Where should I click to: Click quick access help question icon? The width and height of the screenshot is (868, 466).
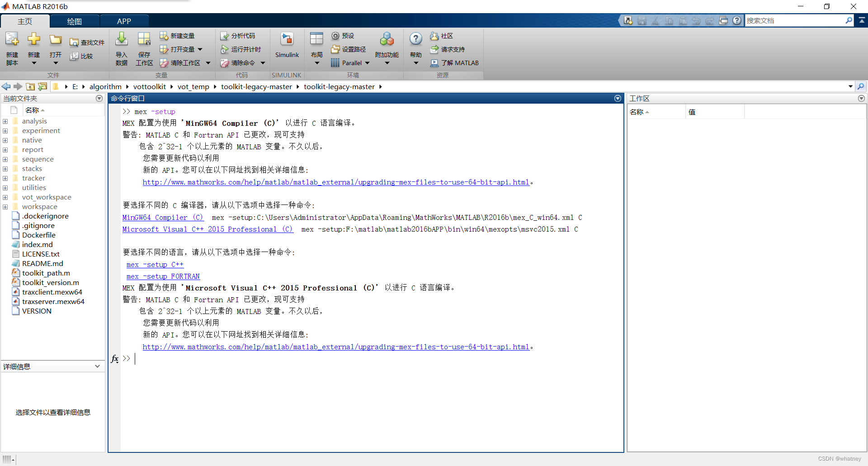(x=737, y=20)
